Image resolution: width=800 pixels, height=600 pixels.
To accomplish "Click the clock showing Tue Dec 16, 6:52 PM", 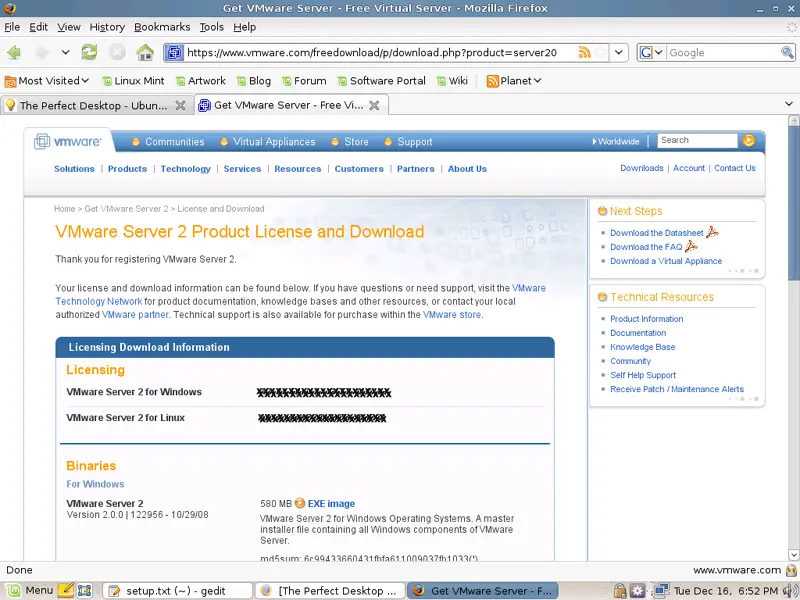I will pyautogui.click(x=726, y=591).
